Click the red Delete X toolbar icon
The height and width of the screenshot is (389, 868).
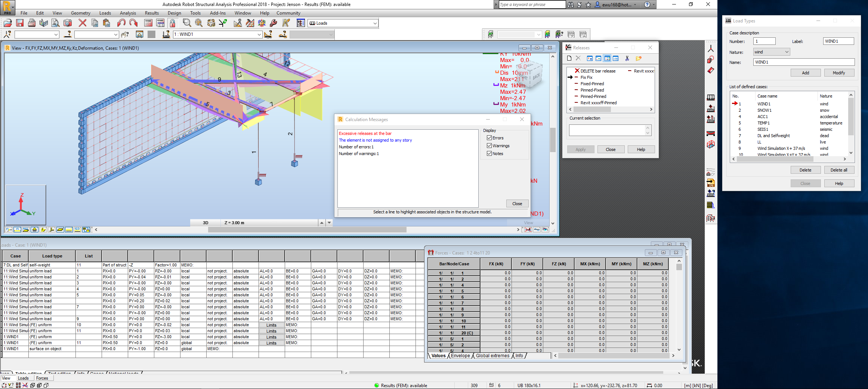click(x=83, y=23)
